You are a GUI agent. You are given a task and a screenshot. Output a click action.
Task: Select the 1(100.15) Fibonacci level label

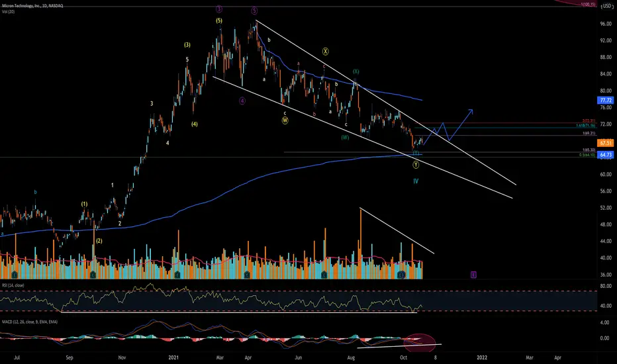[588, 5]
